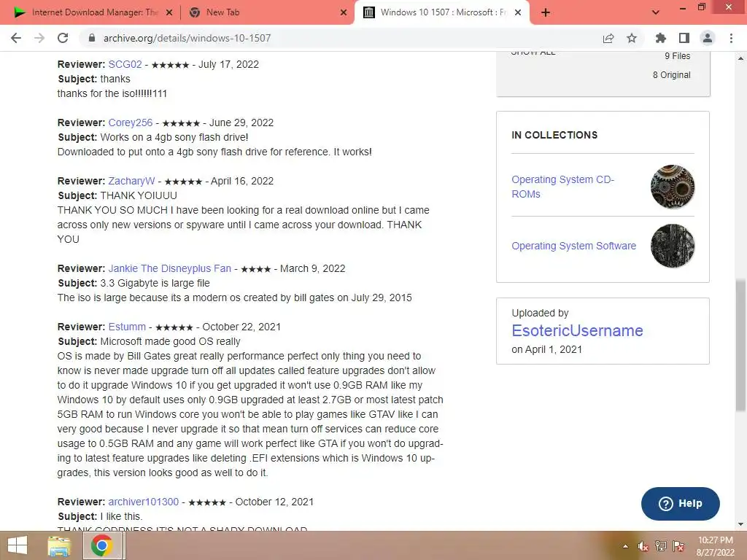Open a new tab with plus button
The width and height of the screenshot is (747, 560).
click(546, 13)
